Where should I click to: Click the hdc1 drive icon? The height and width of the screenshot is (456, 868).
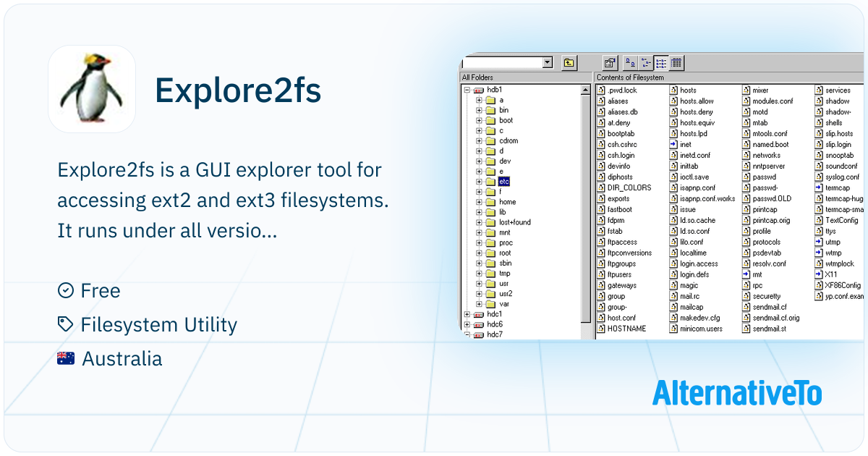[x=478, y=314]
